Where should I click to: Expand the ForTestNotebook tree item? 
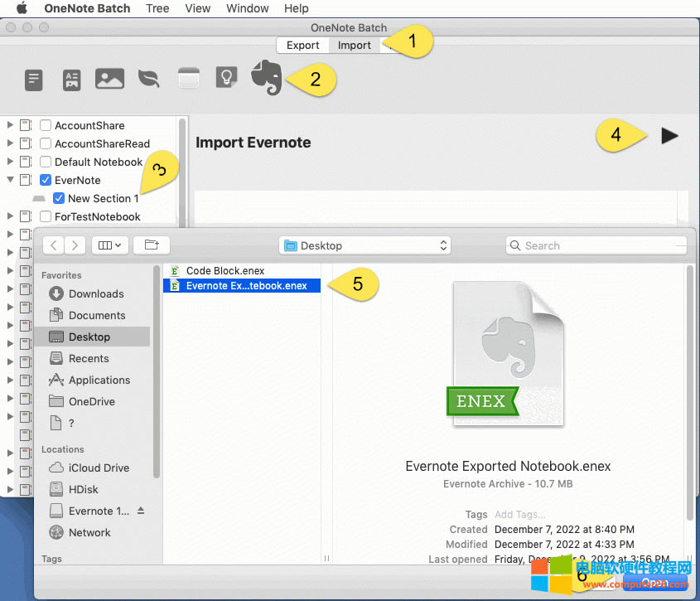10,216
